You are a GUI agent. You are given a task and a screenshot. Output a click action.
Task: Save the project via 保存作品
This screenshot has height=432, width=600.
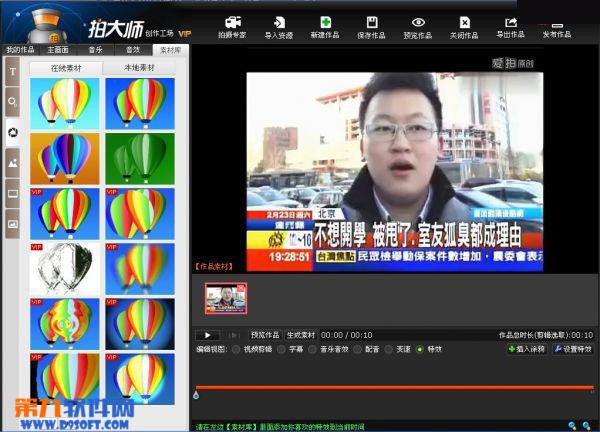[x=371, y=28]
